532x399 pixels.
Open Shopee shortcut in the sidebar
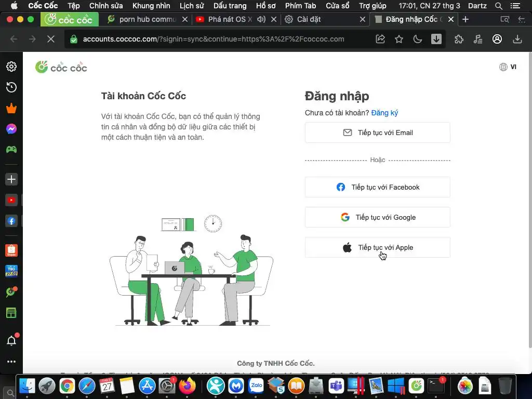pos(11,250)
